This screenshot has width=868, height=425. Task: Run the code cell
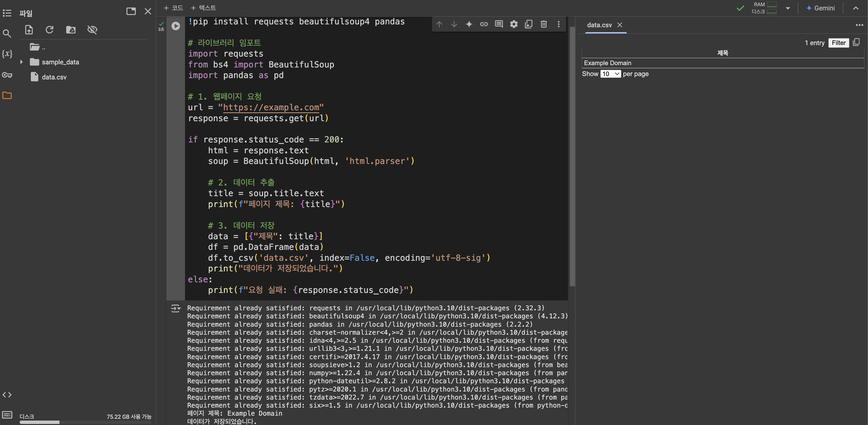pyautogui.click(x=176, y=26)
